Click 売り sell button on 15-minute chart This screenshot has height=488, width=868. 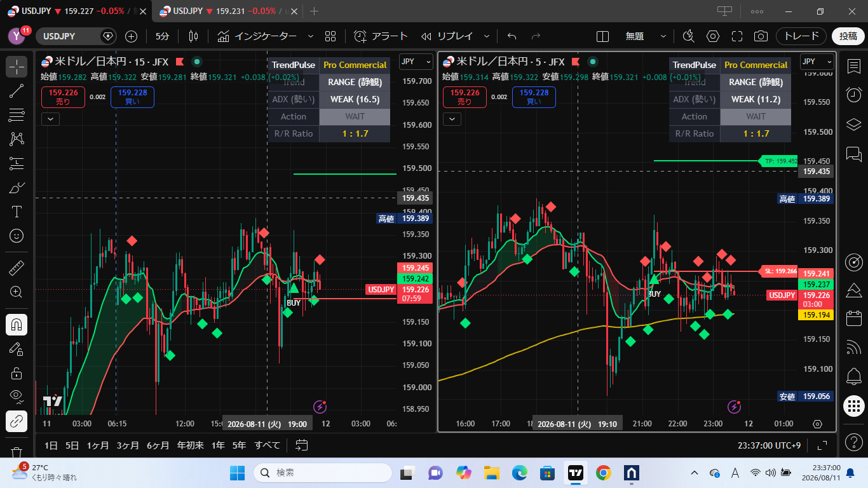pos(63,97)
